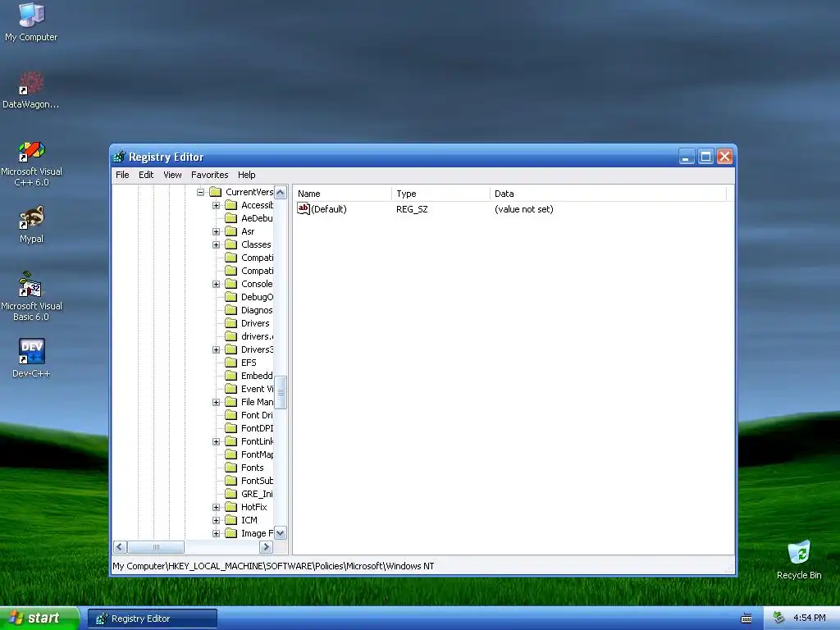This screenshot has height=630, width=840.
Task: Click the Drivers key folder icon
Action: 231,323
